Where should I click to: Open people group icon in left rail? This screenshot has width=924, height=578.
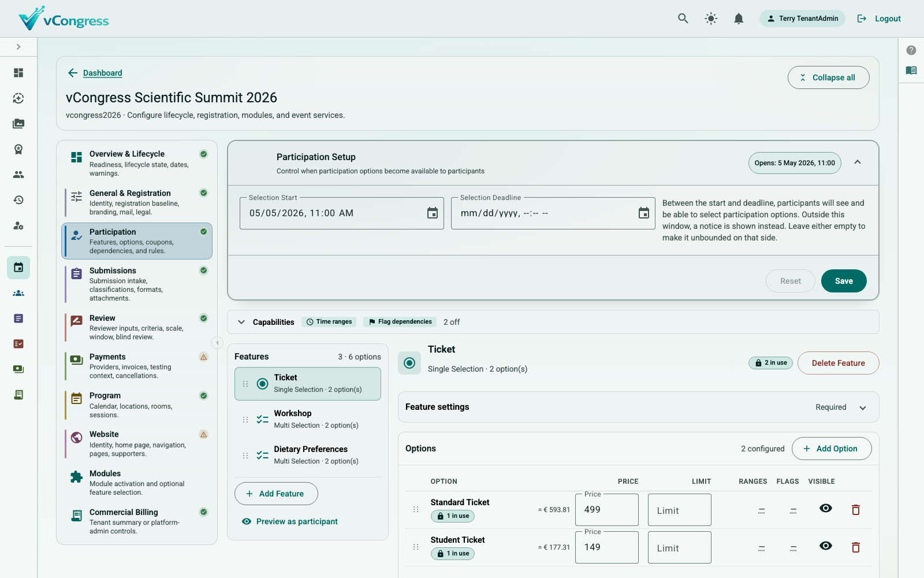(x=18, y=175)
